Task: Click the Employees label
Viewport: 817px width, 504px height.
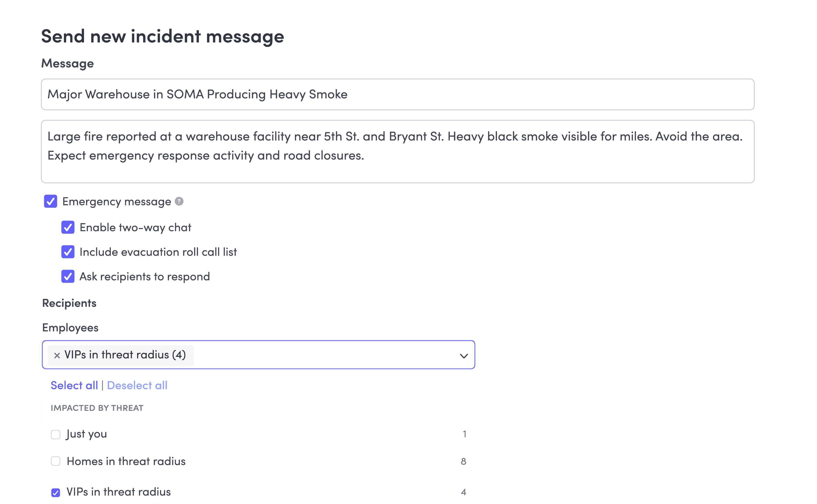Action: [x=70, y=328]
